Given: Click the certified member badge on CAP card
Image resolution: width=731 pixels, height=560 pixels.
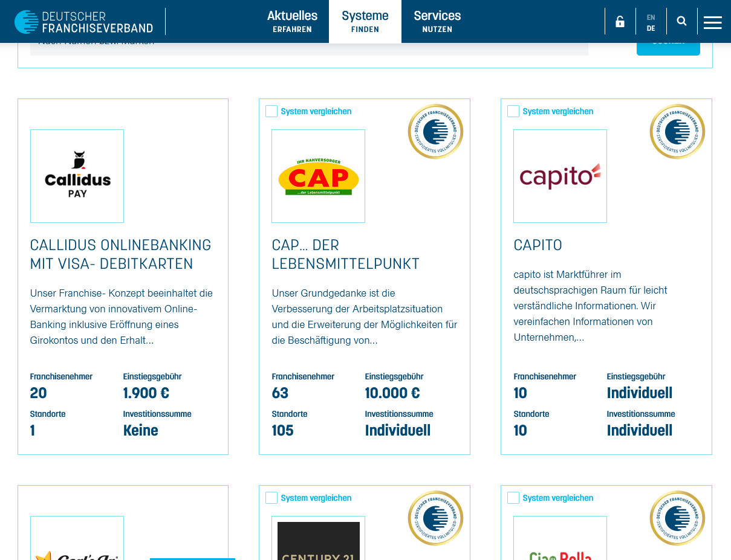Looking at the screenshot, I should (435, 132).
